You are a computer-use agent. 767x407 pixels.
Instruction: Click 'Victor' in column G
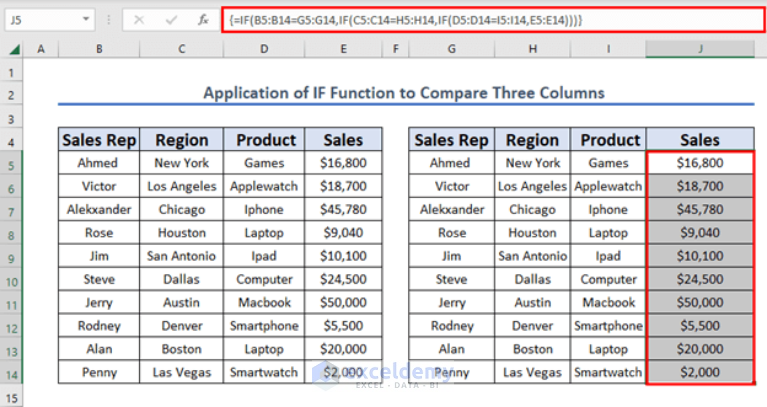coord(451,186)
